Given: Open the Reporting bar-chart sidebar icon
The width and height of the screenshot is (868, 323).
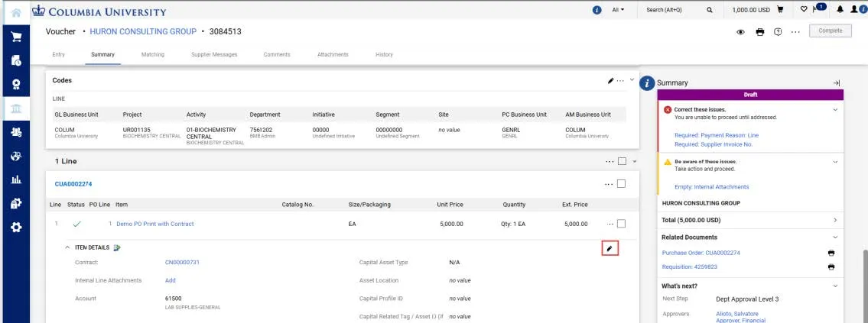Looking at the screenshot, I should (x=17, y=179).
